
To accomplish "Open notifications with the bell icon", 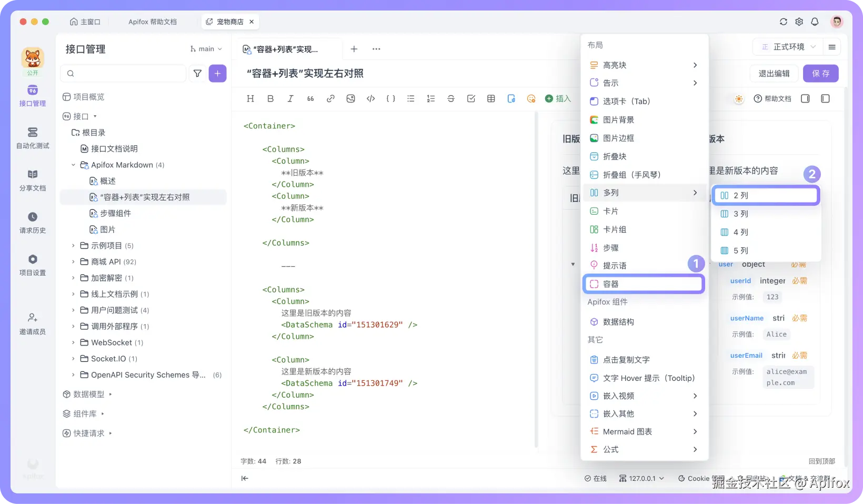I will coord(815,22).
